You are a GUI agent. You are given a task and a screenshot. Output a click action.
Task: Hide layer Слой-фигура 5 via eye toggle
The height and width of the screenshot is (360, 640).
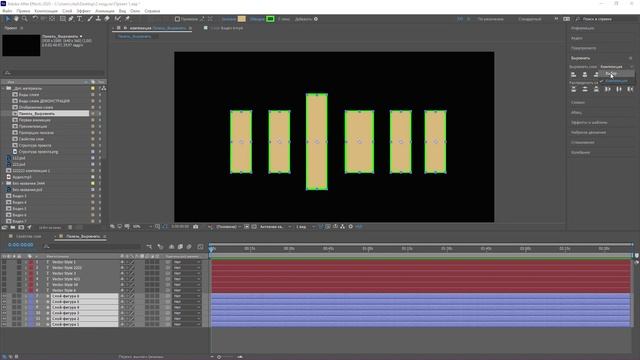tap(4, 302)
